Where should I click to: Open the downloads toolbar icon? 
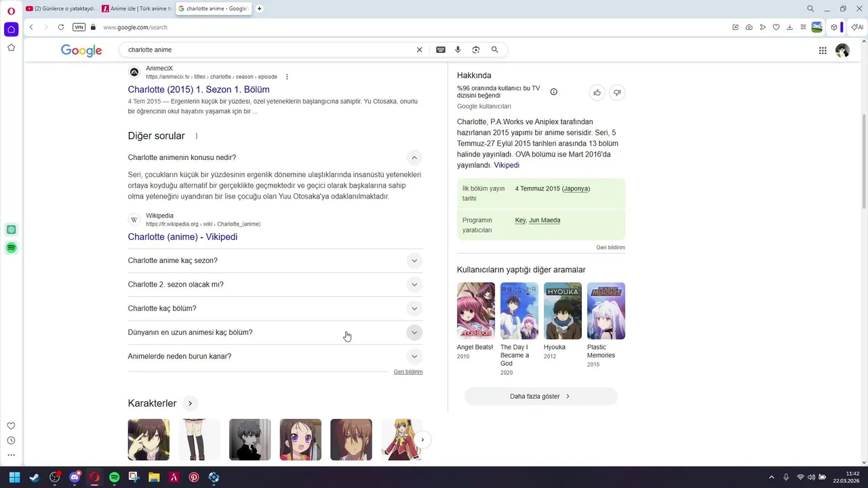tap(789, 27)
